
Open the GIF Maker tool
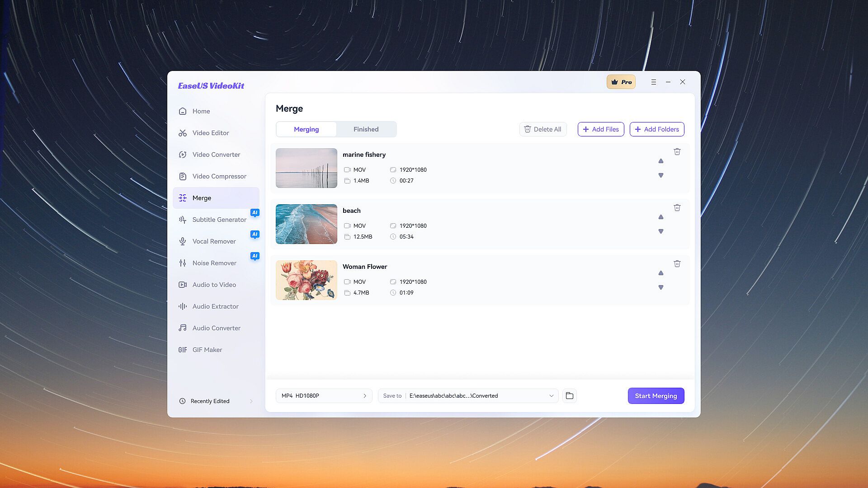[207, 350]
